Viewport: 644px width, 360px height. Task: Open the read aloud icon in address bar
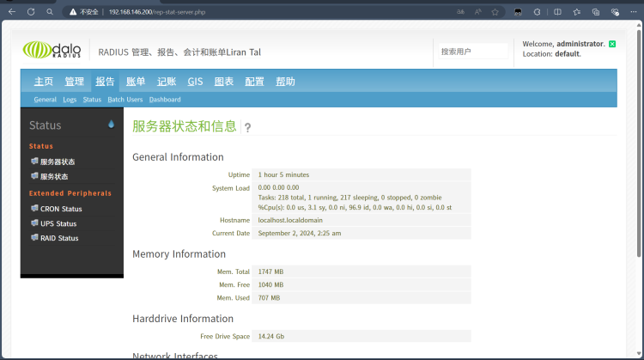click(477, 12)
